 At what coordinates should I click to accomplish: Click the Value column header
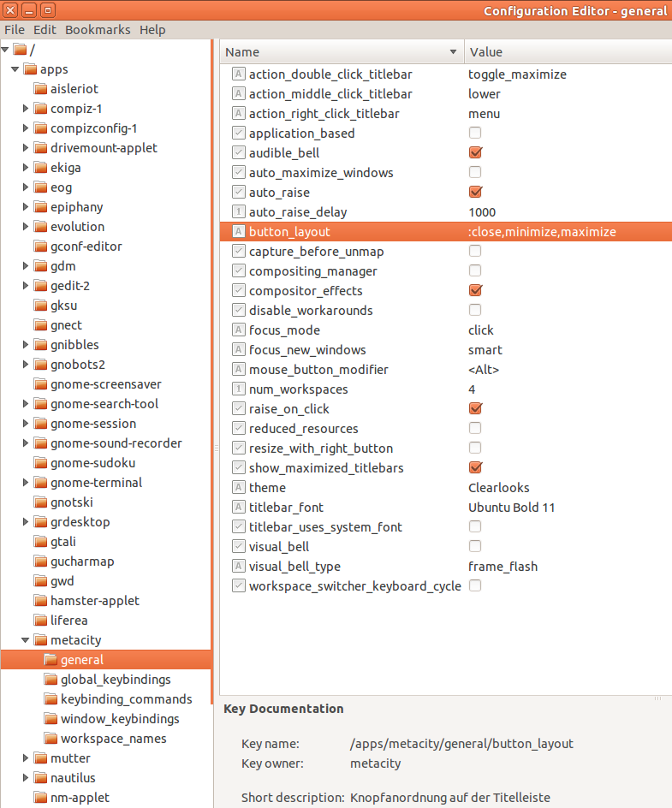pyautogui.click(x=567, y=52)
